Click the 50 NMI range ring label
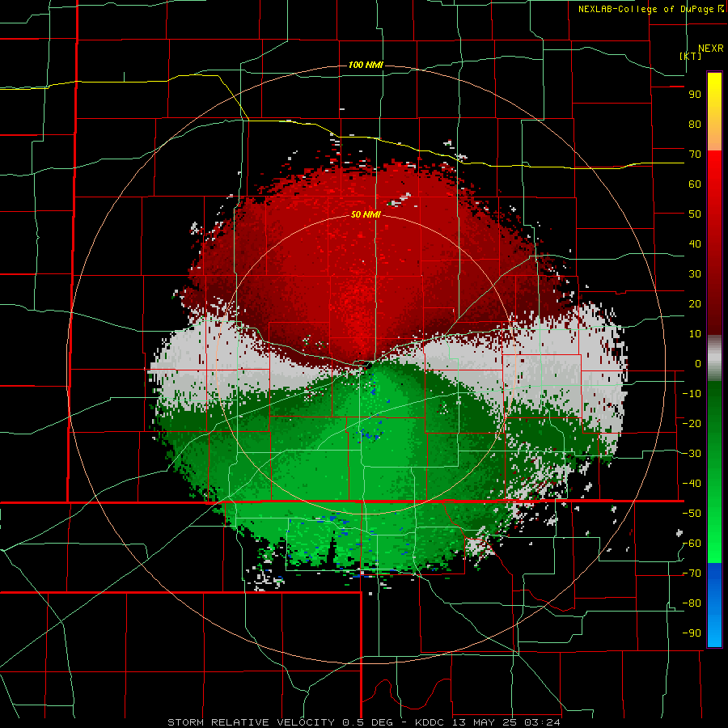This screenshot has width=728, height=728. pos(366,214)
